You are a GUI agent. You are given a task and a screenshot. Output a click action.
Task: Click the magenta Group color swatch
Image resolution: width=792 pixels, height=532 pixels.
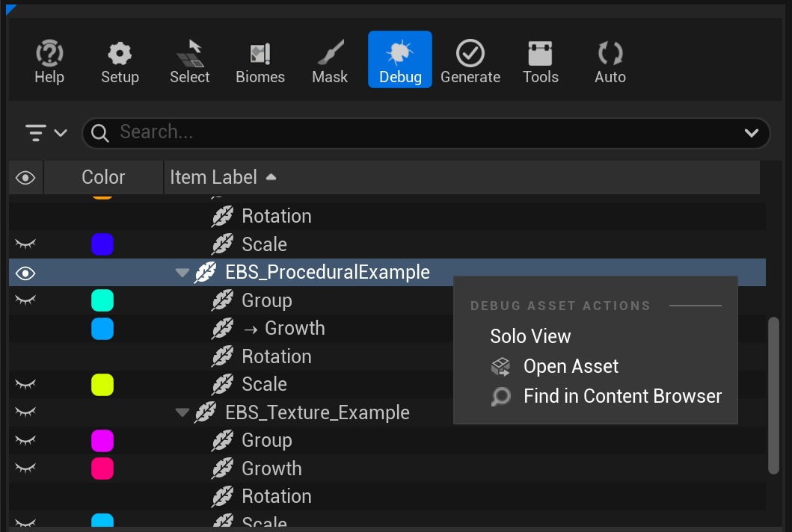[x=102, y=441]
